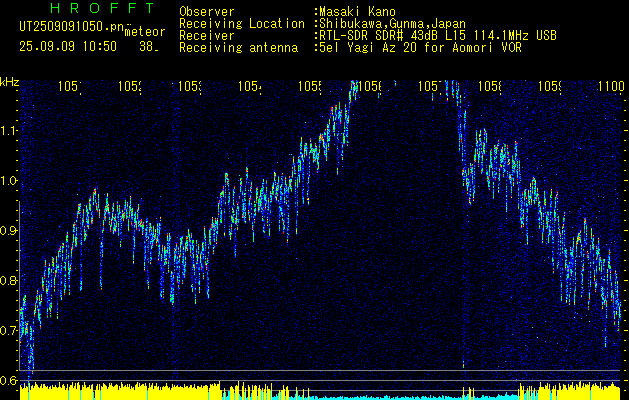This screenshot has width=629, height=400.
Task: Select the location Shibukawa,Gunma,Japan
Action: [392, 24]
